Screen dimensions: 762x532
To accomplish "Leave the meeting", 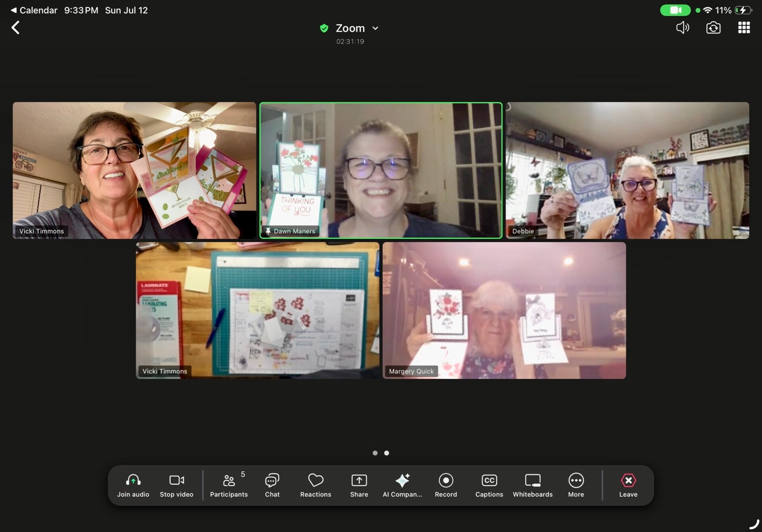I will pos(628,485).
